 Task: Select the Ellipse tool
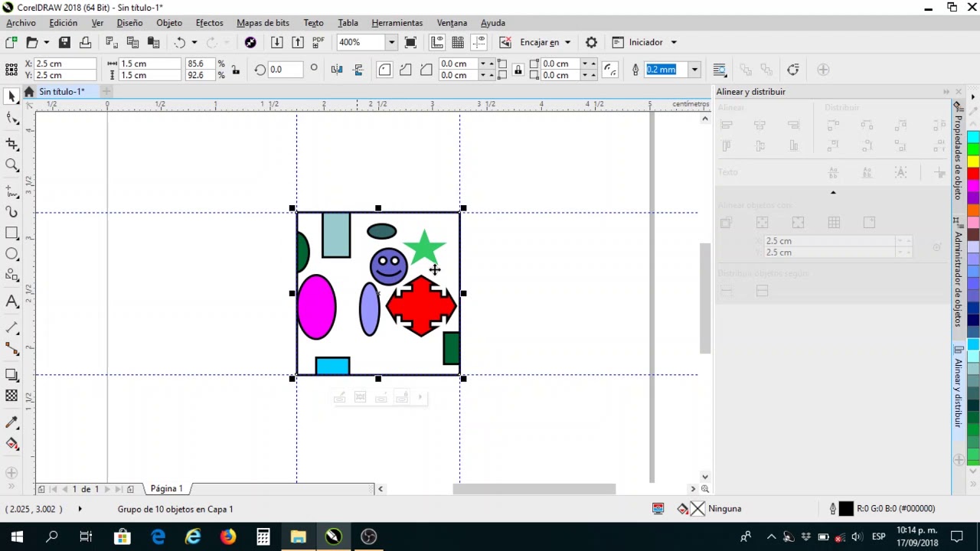[11, 254]
